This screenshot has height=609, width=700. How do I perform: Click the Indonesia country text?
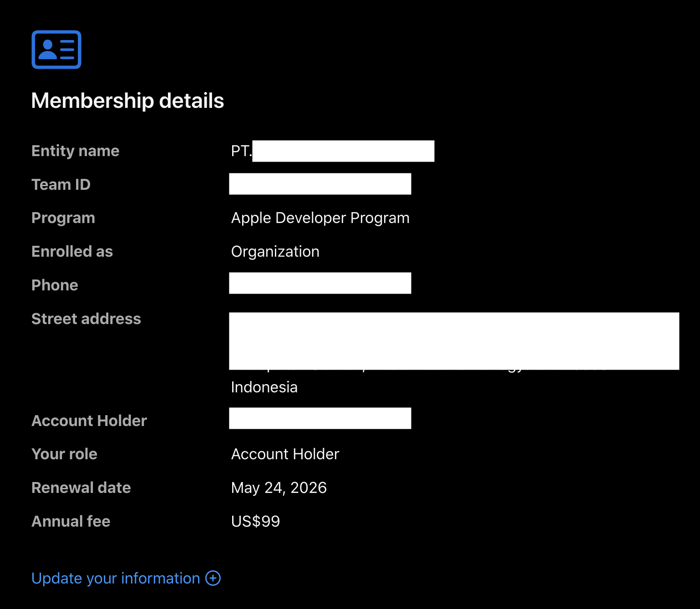[264, 387]
